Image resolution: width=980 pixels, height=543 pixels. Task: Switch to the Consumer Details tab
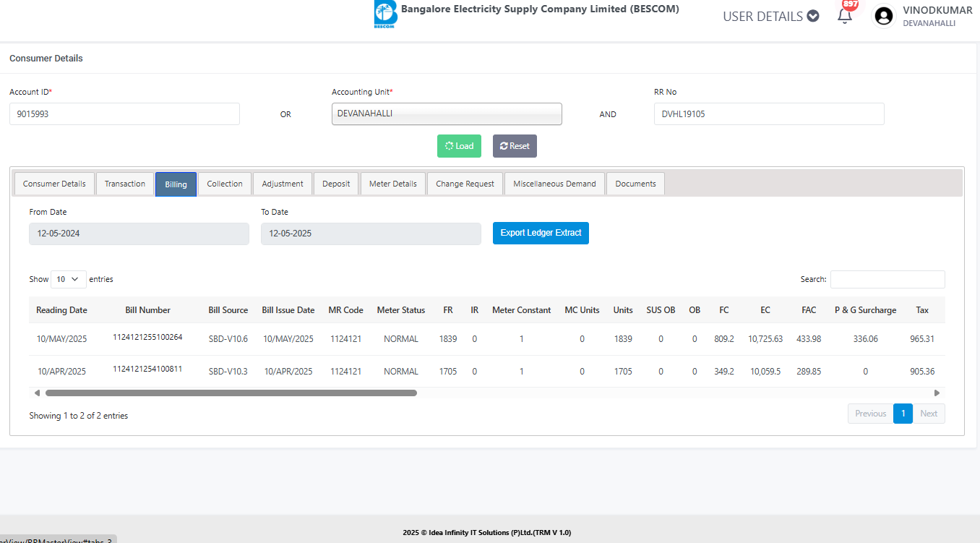[x=54, y=184]
